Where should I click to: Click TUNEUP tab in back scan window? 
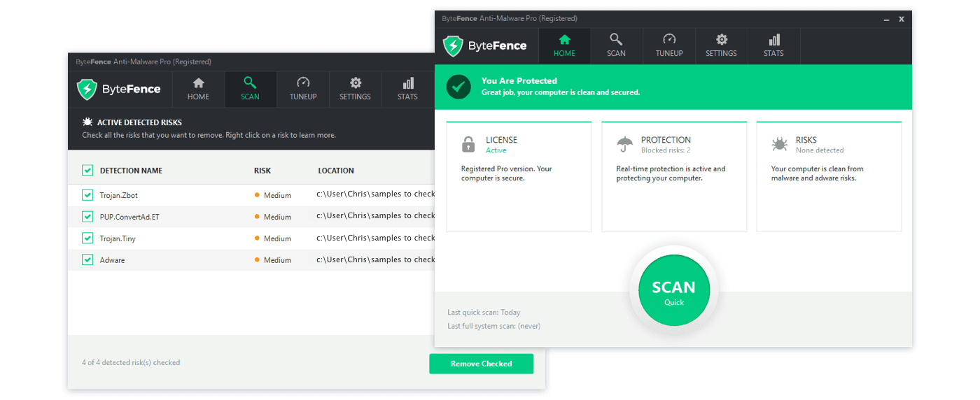tap(303, 90)
